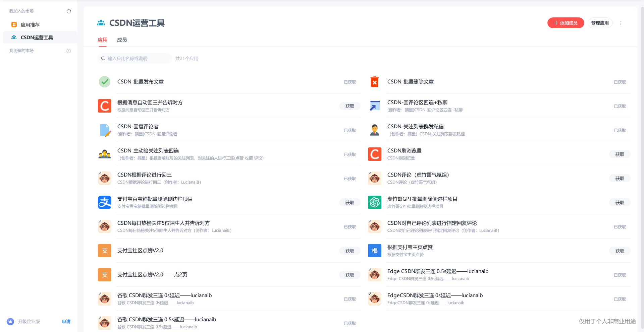The height and width of the screenshot is (332, 644).
Task: Select CSDN运营工具 in the sidebar
Action: point(40,38)
